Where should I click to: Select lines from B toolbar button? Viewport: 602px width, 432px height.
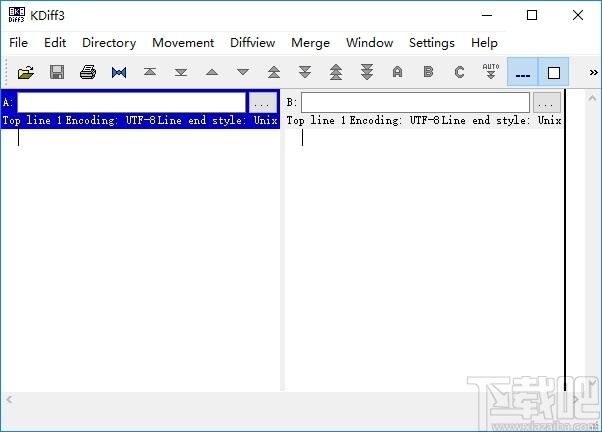(x=428, y=72)
